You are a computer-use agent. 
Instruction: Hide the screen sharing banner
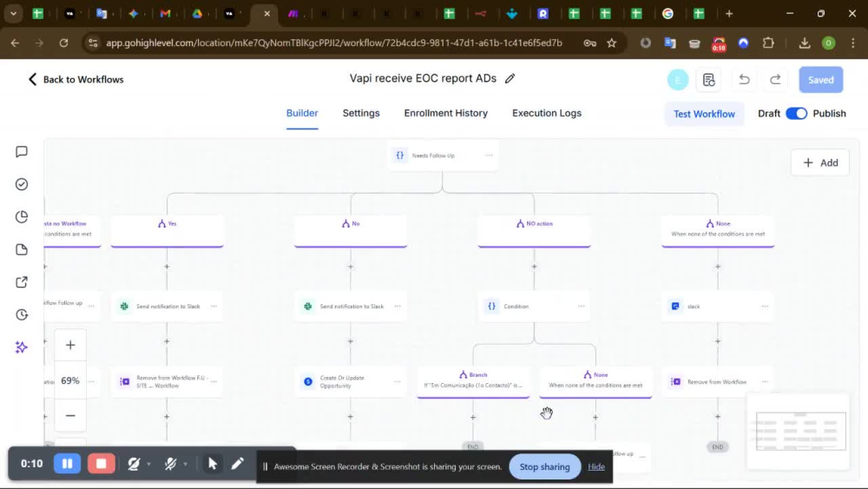click(596, 466)
